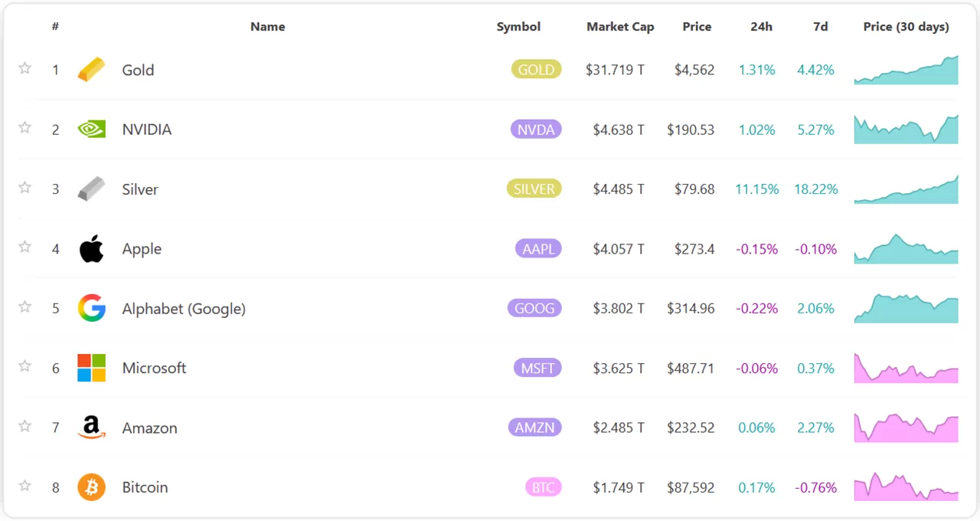This screenshot has width=980, height=521.
Task: Click the Silver bar icon
Action: [x=91, y=189]
